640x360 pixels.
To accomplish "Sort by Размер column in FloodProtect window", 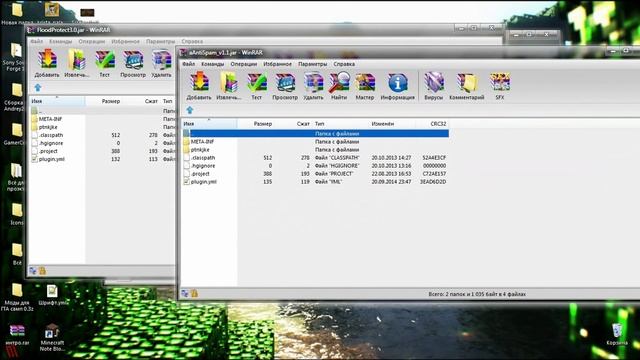I will tap(111, 101).
